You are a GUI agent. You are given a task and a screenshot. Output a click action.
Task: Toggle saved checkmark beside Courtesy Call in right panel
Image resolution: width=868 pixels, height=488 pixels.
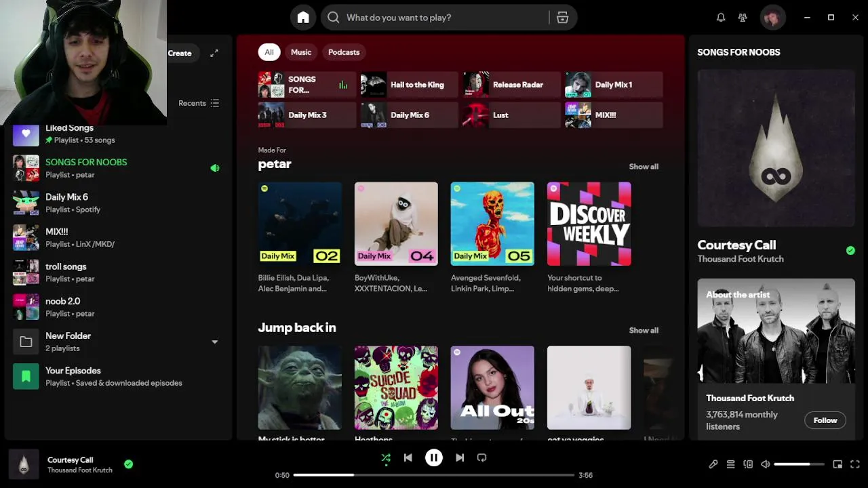tap(850, 251)
